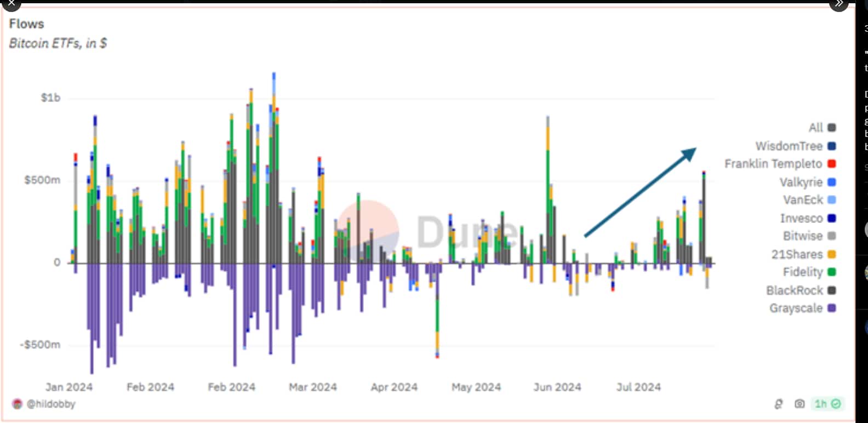Click the Bitwise gray legend swatch
Screen dimensions: 868x423
[831, 236]
